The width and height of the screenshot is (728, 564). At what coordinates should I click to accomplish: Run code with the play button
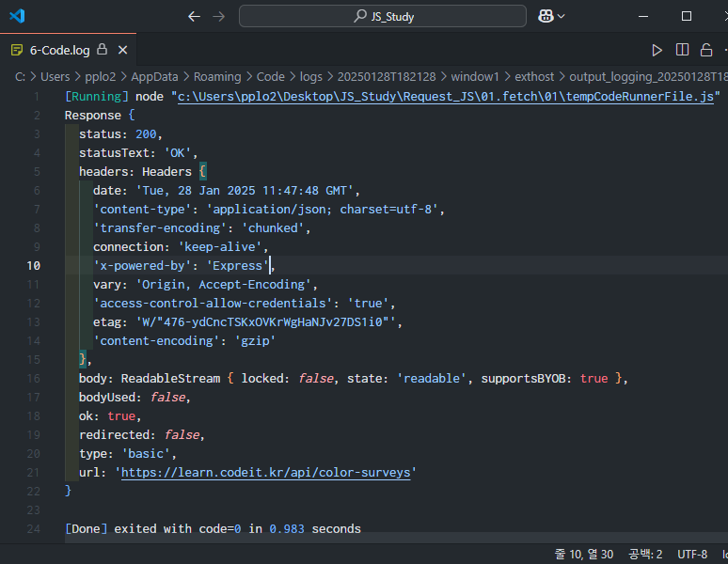click(657, 50)
